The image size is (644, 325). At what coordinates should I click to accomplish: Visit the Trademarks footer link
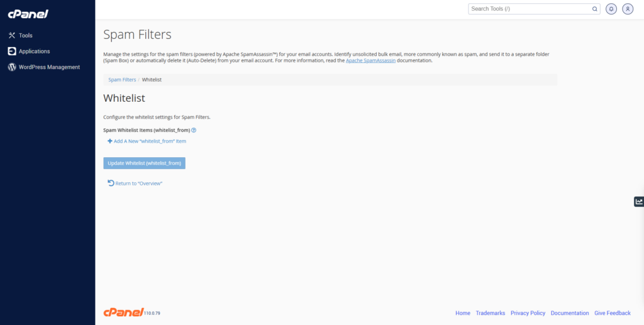pyautogui.click(x=490, y=313)
